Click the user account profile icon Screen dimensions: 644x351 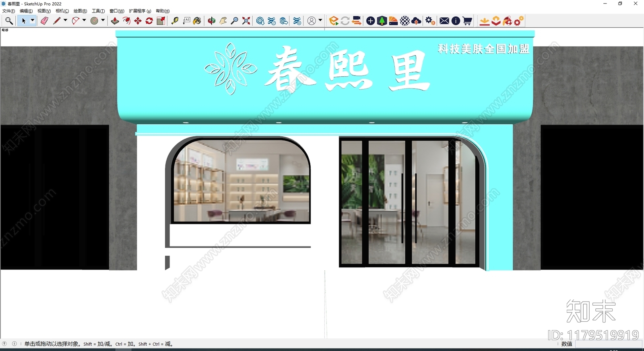click(x=312, y=21)
